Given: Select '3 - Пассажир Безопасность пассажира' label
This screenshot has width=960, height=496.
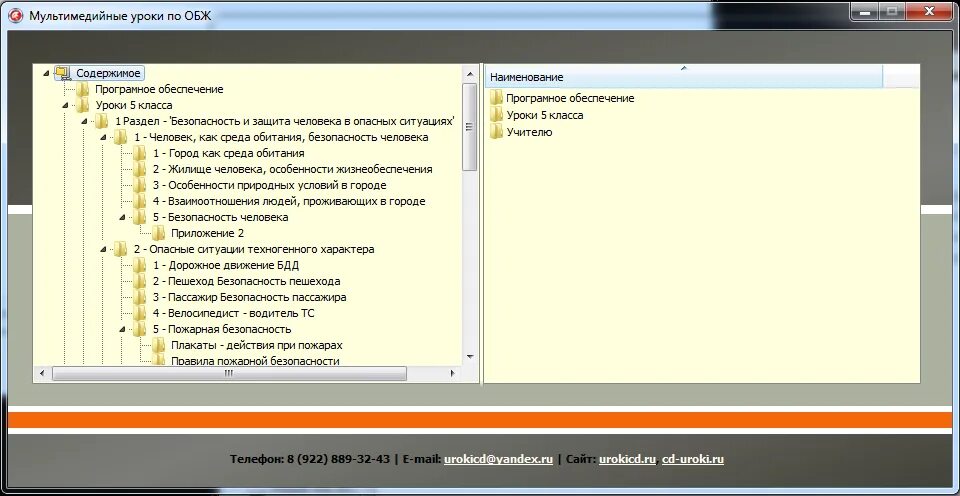Looking at the screenshot, I should point(250,297).
